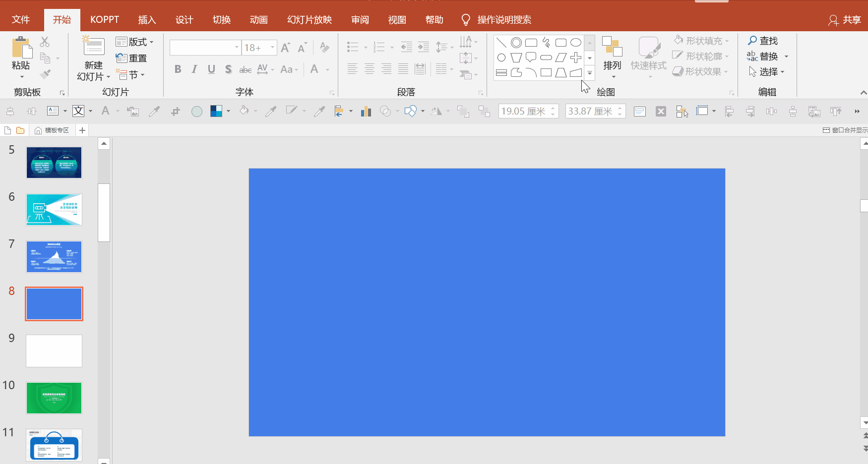
Task: Click the bar chart icon in toolbar
Action: tap(366, 112)
